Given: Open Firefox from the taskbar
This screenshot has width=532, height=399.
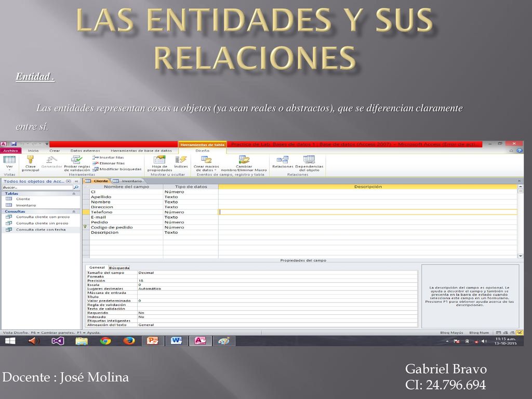Looking at the screenshot, I should pos(129,341).
